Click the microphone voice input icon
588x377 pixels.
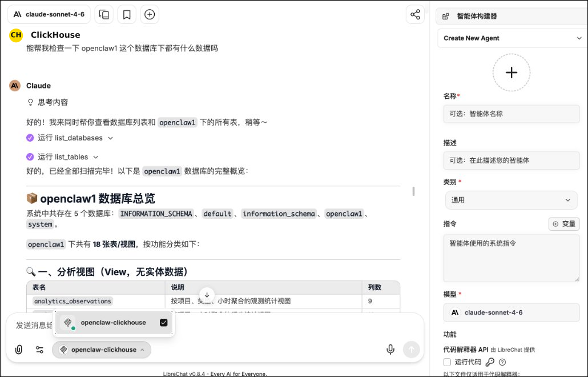click(x=390, y=349)
